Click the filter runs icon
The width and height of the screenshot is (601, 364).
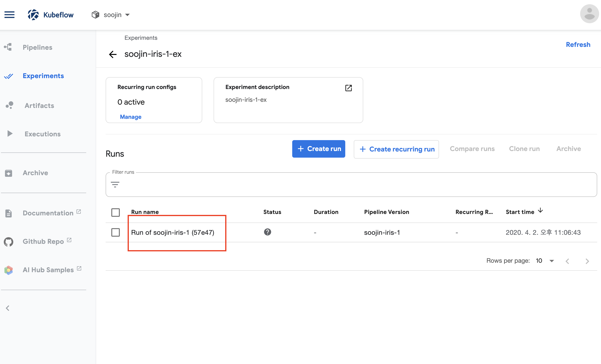[115, 184]
